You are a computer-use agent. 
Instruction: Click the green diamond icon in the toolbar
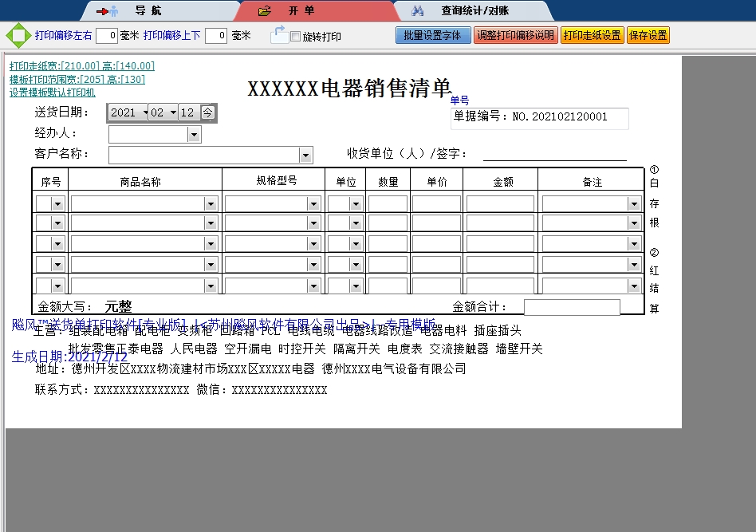click(x=18, y=35)
